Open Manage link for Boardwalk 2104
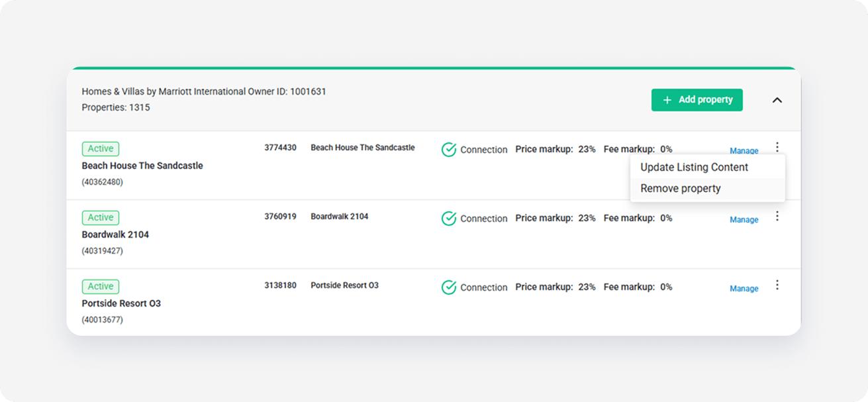 pyautogui.click(x=744, y=220)
